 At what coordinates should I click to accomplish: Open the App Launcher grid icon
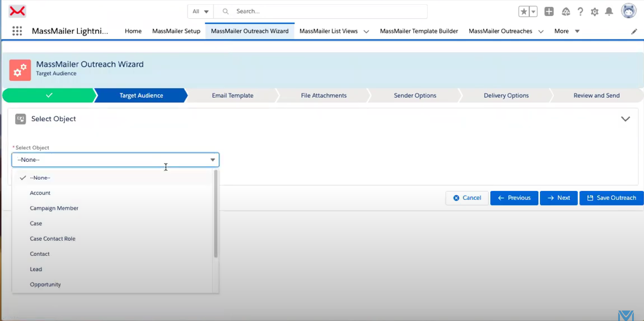tap(17, 31)
